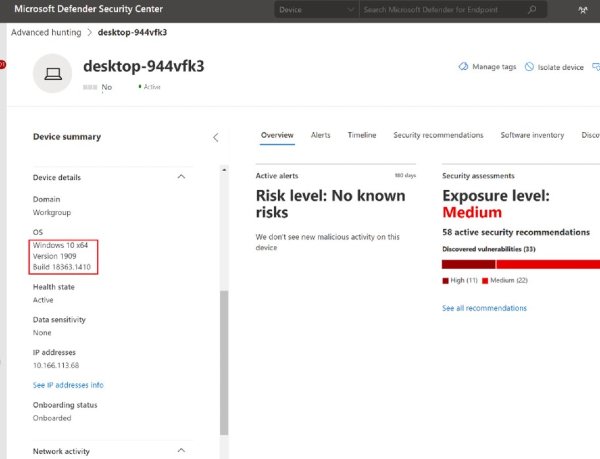The width and height of the screenshot is (600, 459).
Task: Collapse the Network activity section
Action: [181, 450]
